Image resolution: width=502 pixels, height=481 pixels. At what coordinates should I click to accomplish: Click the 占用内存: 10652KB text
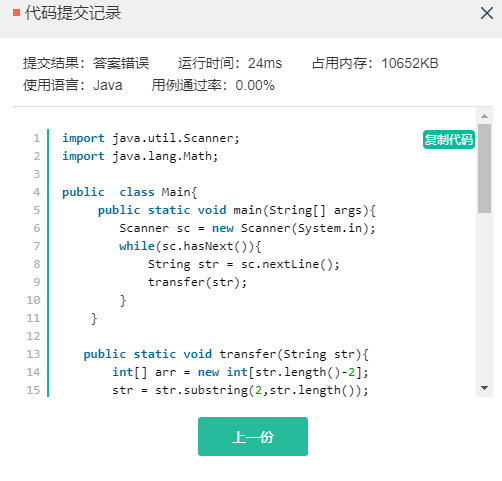tap(375, 63)
